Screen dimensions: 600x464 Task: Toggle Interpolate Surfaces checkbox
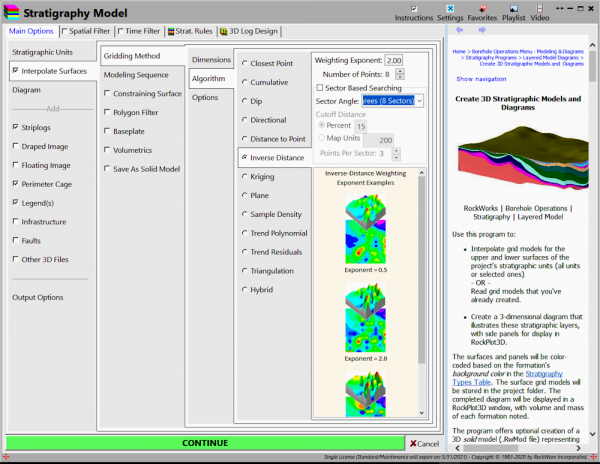(15, 70)
